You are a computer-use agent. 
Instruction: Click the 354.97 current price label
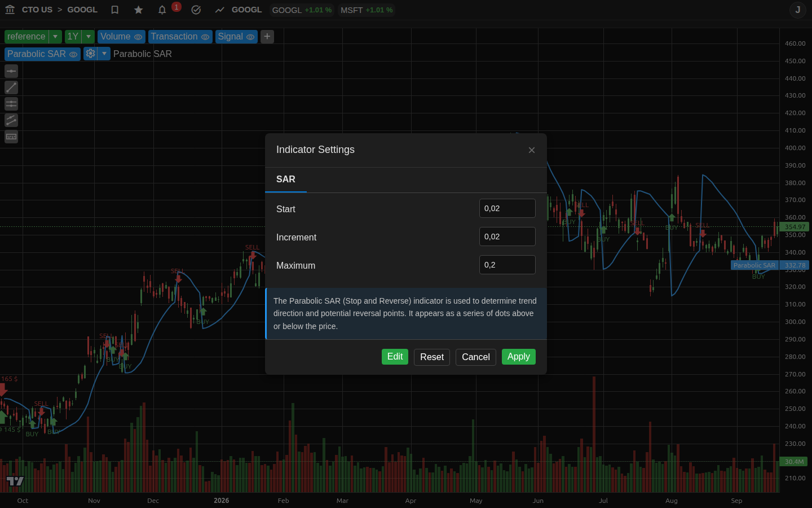tap(795, 227)
